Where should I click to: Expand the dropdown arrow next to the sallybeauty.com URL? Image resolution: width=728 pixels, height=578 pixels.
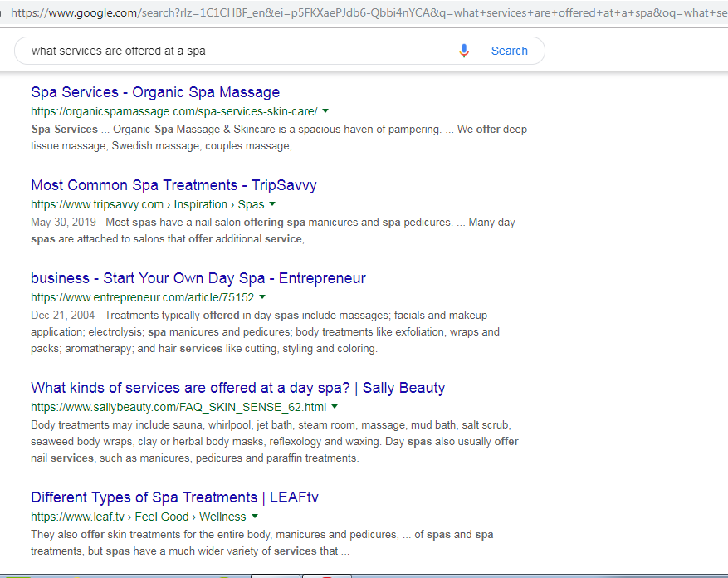point(335,407)
